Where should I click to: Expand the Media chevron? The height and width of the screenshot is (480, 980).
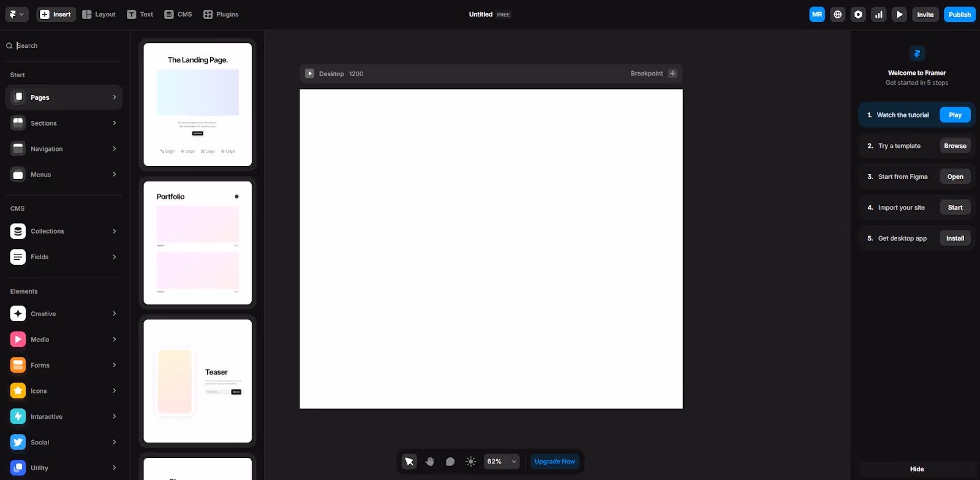point(115,339)
